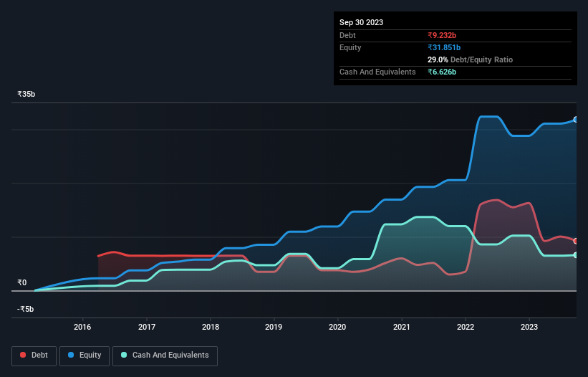
Task: Click the teal Cash legend dot
Action: [124, 355]
